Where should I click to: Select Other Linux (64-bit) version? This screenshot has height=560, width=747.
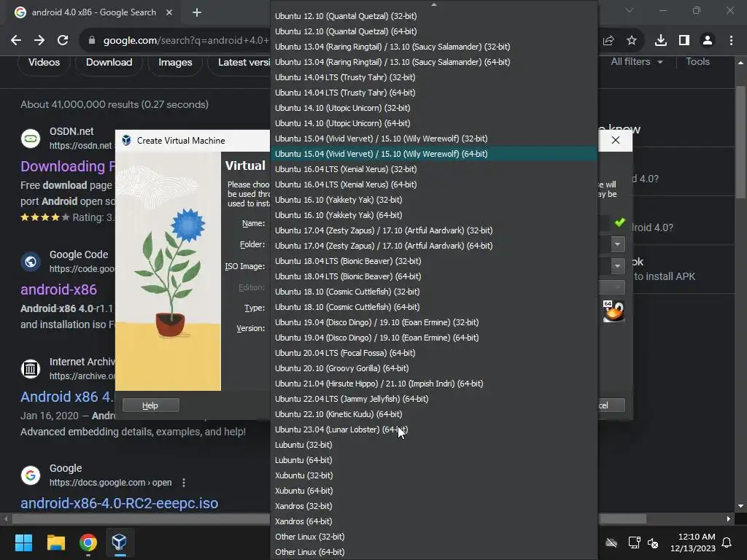pos(433,552)
